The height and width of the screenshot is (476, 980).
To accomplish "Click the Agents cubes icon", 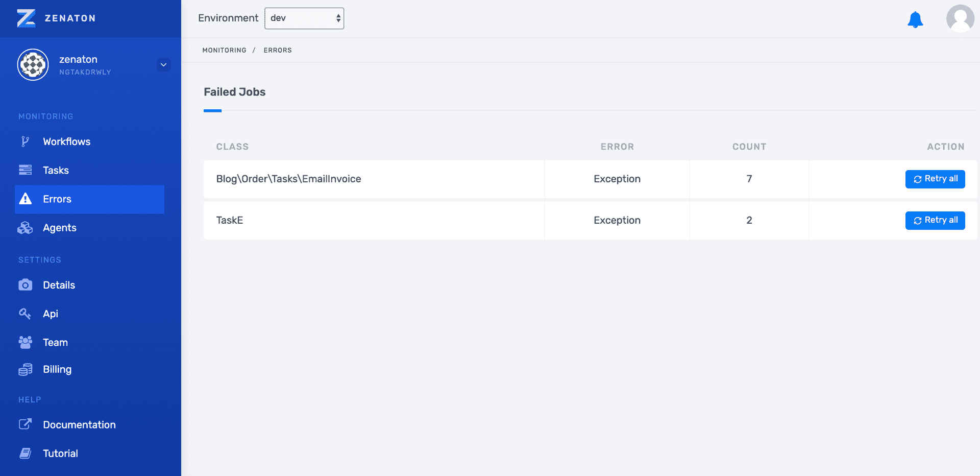I will (x=25, y=228).
